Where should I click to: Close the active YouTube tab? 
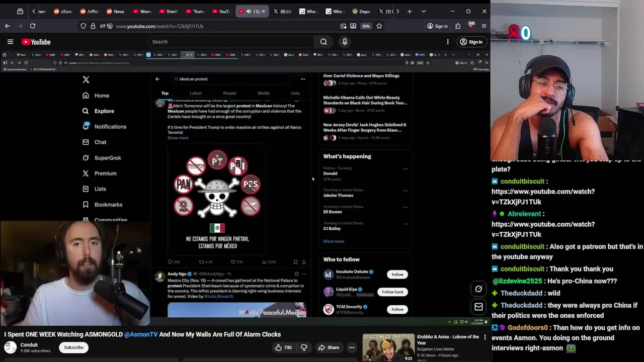263,11
